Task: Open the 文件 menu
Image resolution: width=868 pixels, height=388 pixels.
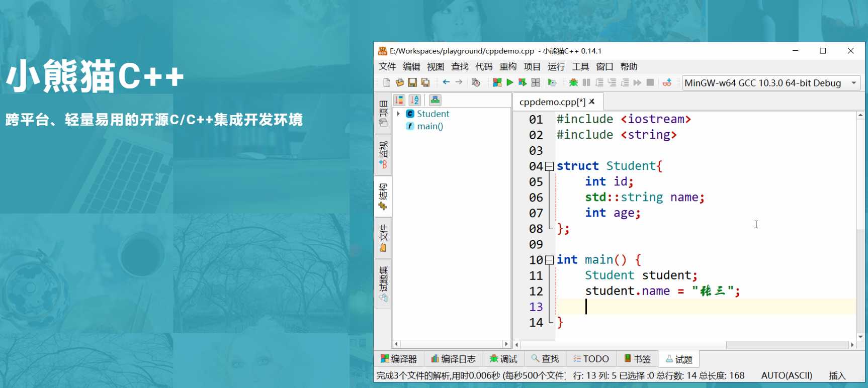Action: pos(387,66)
